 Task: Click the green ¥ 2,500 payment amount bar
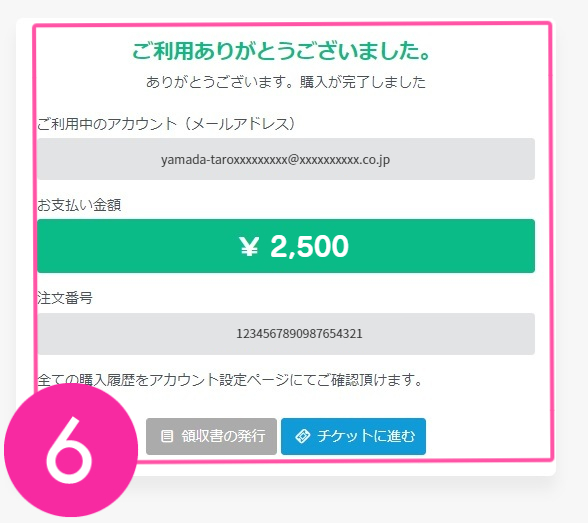coord(286,246)
